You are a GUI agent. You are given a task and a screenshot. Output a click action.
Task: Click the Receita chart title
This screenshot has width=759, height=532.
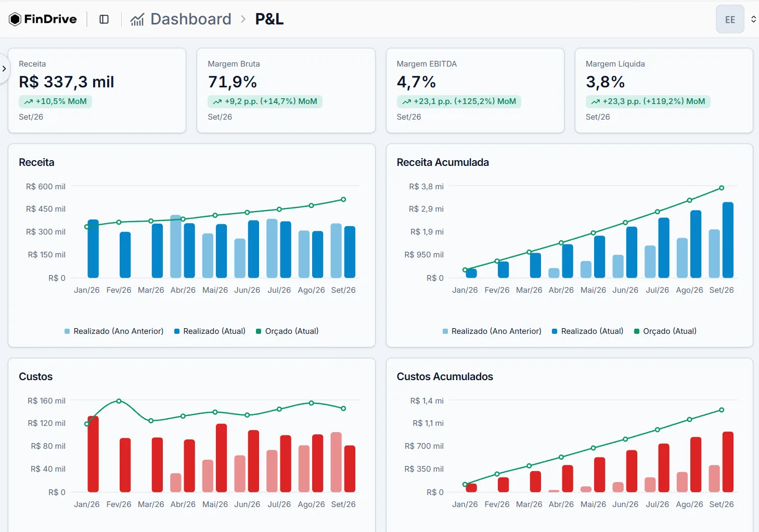click(x=36, y=162)
